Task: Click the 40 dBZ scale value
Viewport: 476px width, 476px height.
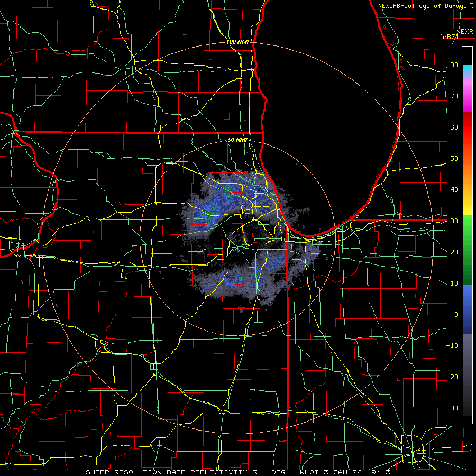Action: pos(454,190)
